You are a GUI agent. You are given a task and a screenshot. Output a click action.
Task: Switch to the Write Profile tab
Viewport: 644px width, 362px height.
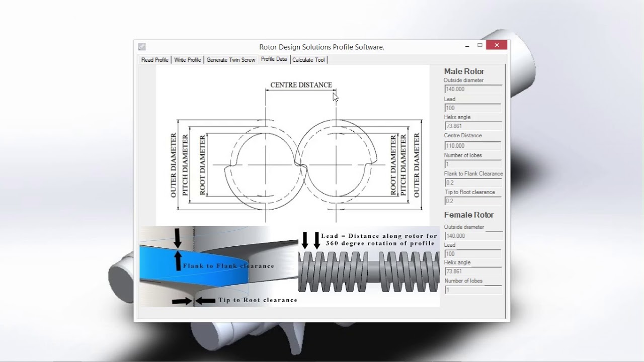(x=187, y=60)
